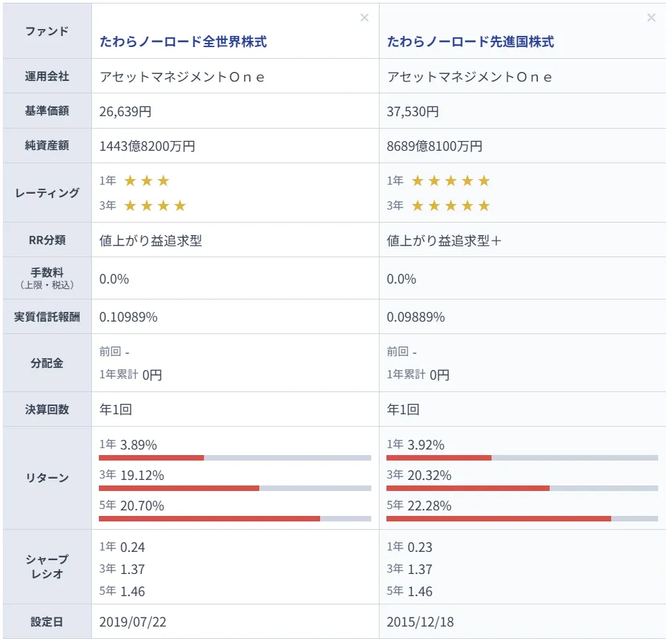Viewport: 672px width, 639px height.
Task: Click the ファンド header cell
Action: [x=47, y=31]
